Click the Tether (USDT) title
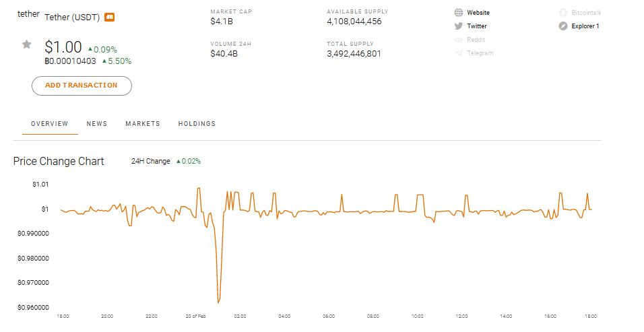 point(72,18)
